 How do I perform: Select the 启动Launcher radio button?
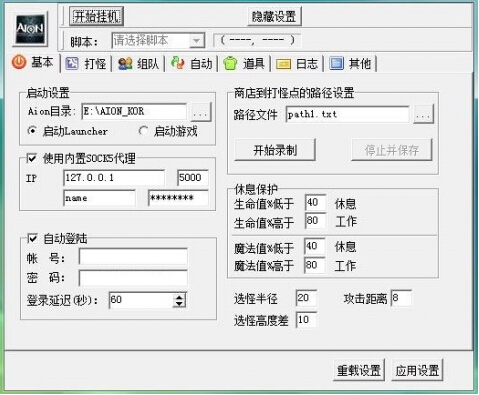coord(32,131)
